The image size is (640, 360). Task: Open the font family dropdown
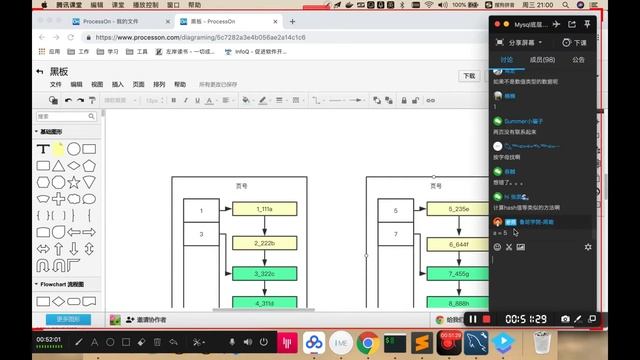tap(120, 100)
